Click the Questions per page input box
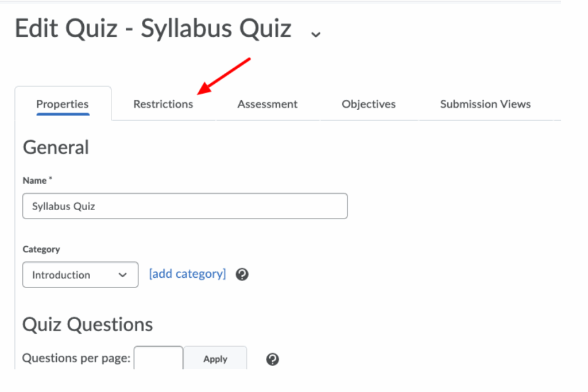 pos(158,359)
